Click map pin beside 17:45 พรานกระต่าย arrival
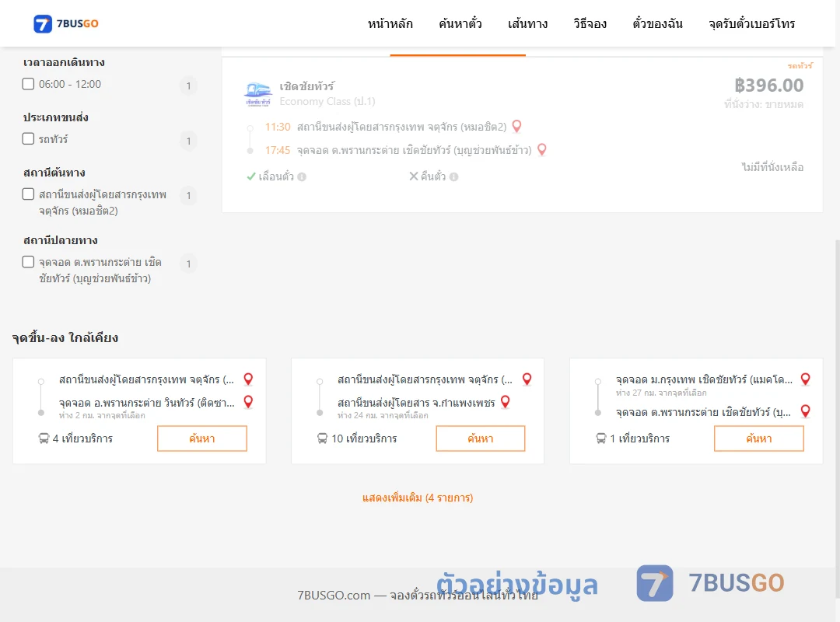 click(542, 149)
